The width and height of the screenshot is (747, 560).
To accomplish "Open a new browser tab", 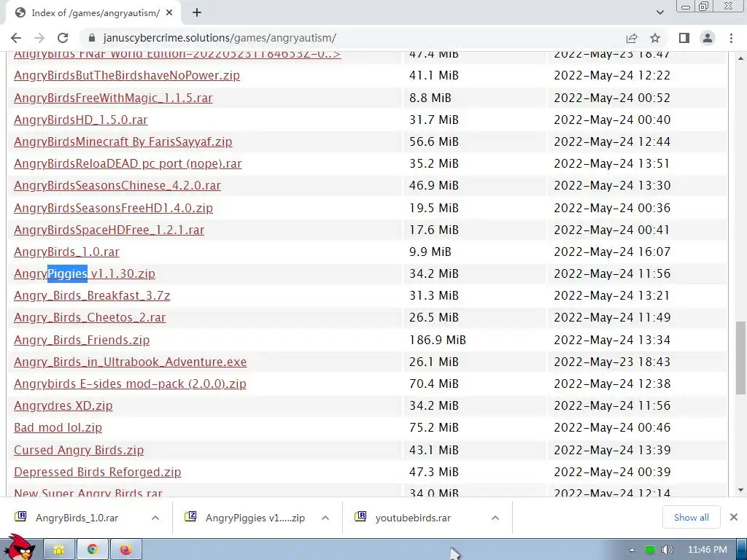I will [x=197, y=13].
